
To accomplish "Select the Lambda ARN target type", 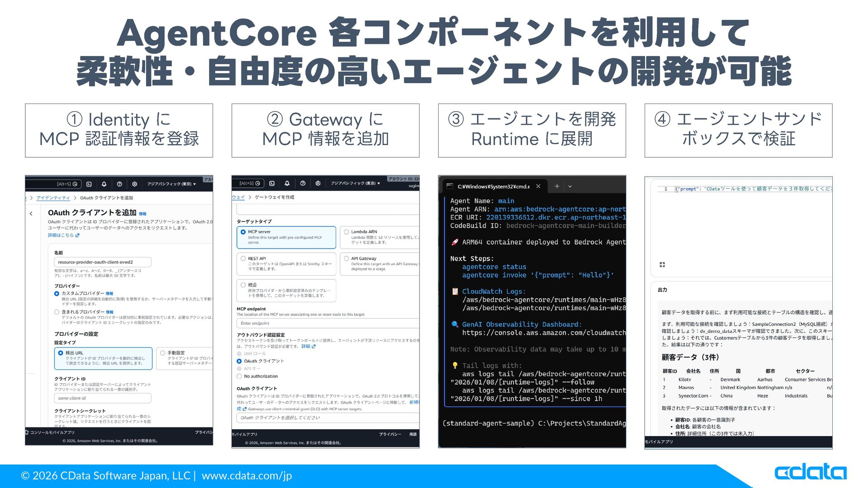I will pyautogui.click(x=347, y=232).
